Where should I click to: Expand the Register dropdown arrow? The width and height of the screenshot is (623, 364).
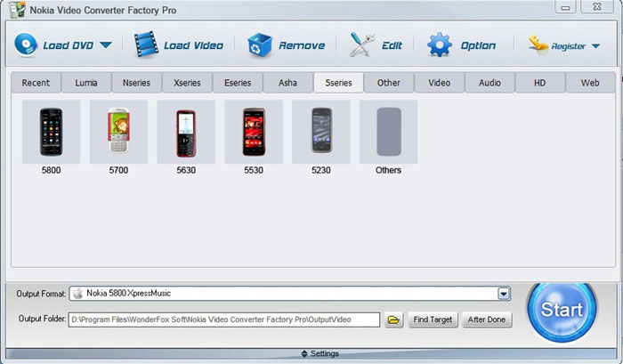pyautogui.click(x=595, y=46)
